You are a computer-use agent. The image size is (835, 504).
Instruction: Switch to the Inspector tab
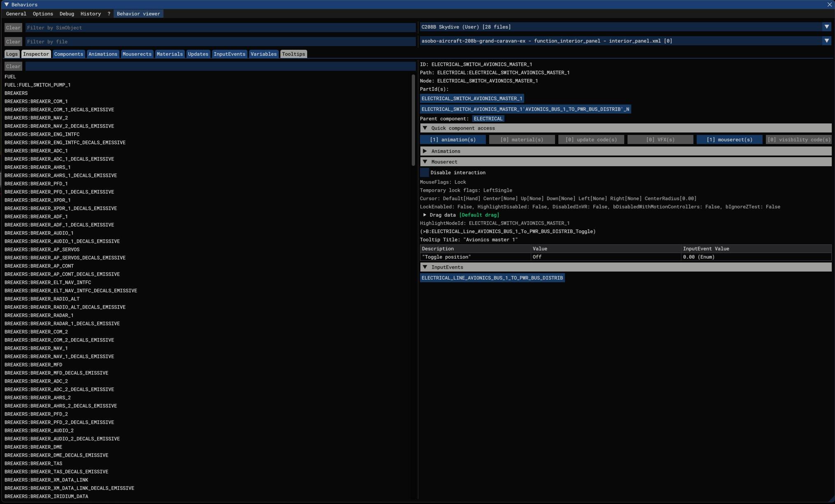(x=36, y=54)
